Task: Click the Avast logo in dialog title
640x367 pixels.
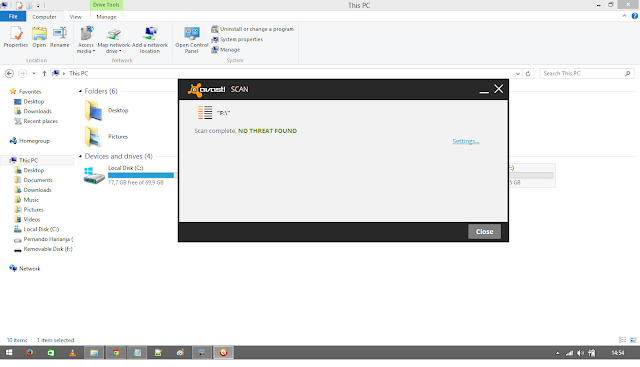Action: (207, 89)
